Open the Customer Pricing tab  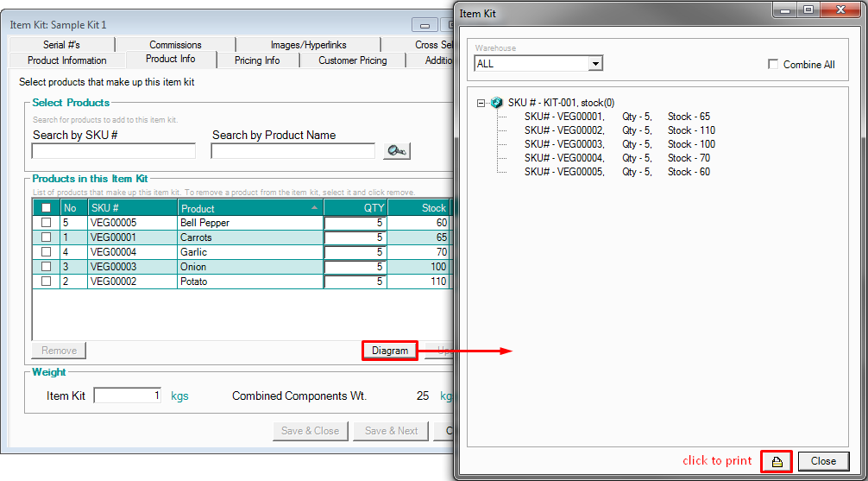pos(352,60)
